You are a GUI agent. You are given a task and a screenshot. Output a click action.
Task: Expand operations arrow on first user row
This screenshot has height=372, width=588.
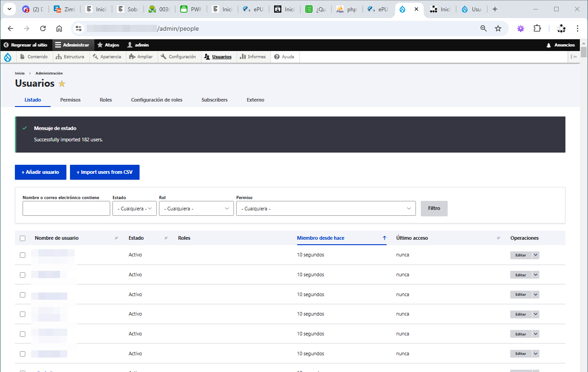pos(536,255)
